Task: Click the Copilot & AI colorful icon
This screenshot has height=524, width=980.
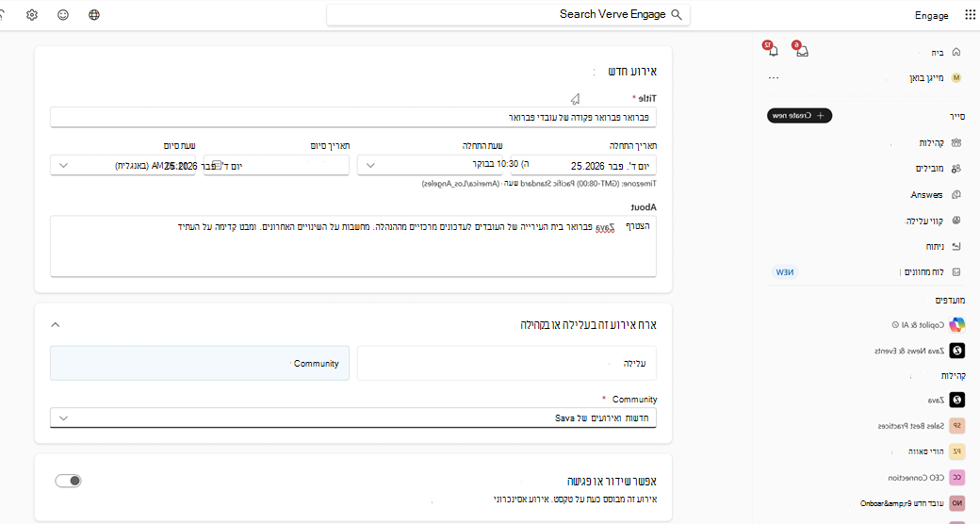Action: (x=956, y=324)
